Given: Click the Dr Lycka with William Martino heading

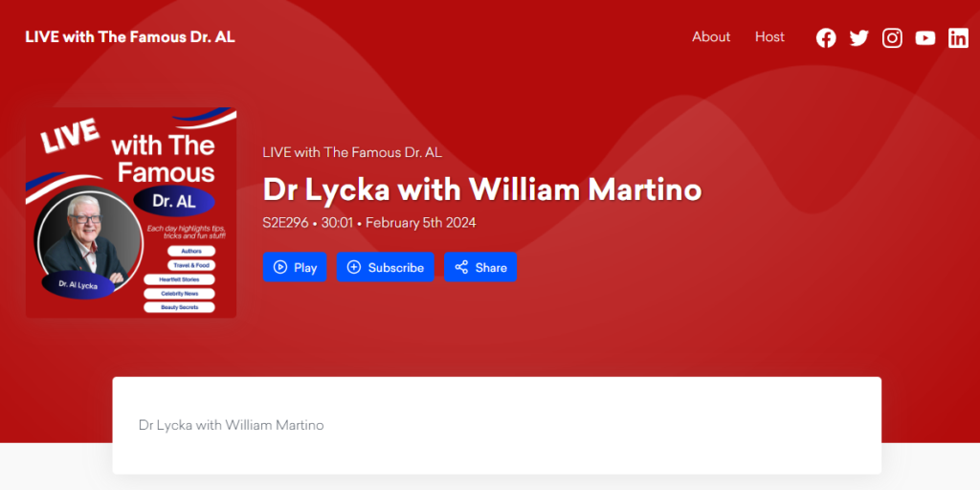Looking at the screenshot, I should (482, 189).
